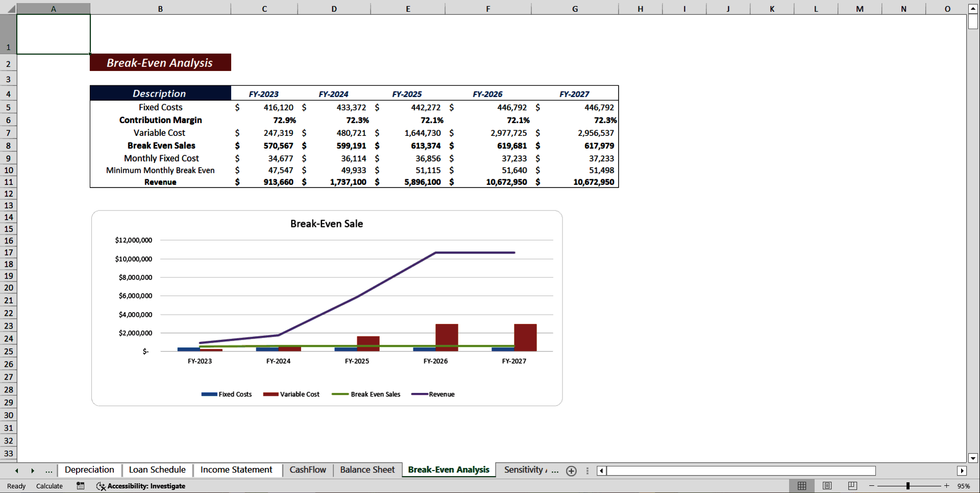The height and width of the screenshot is (493, 980).
Task: Click the previous sheet navigation arrow
Action: coord(17,471)
